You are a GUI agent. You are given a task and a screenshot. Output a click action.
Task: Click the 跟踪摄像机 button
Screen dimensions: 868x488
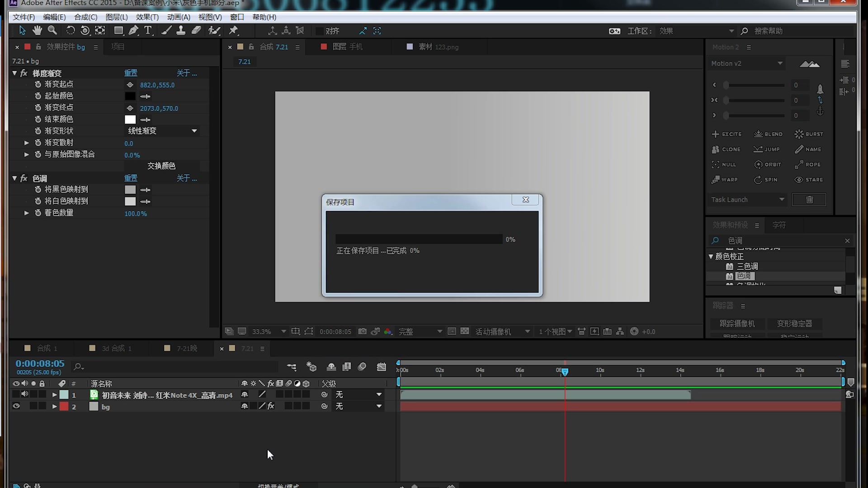pyautogui.click(x=737, y=324)
